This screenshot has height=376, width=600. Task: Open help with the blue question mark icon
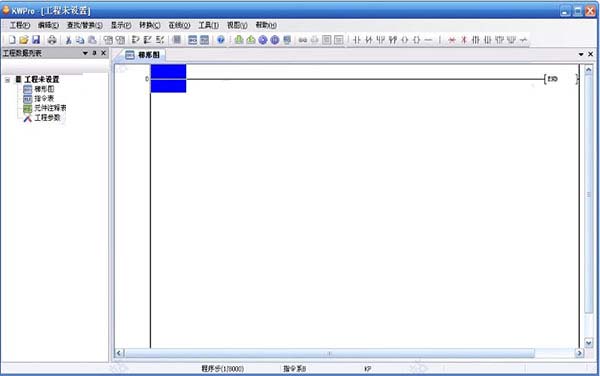pos(221,40)
